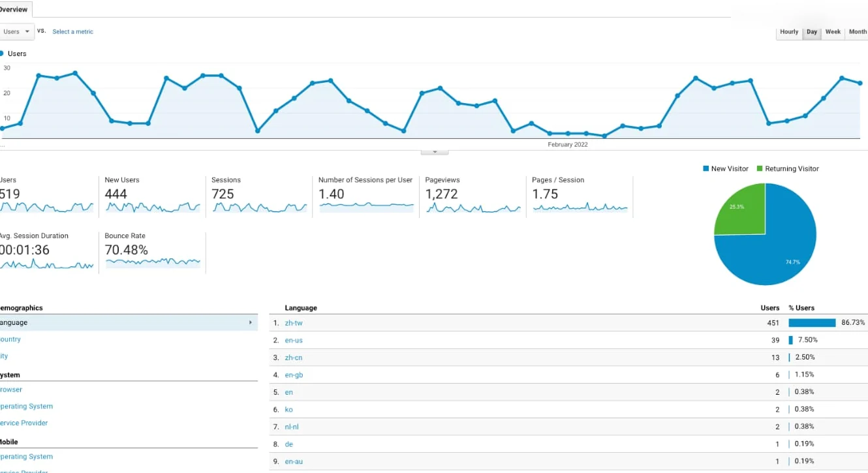Click the Users legend dot above the chart
The image size is (868, 473).
(x=2, y=53)
